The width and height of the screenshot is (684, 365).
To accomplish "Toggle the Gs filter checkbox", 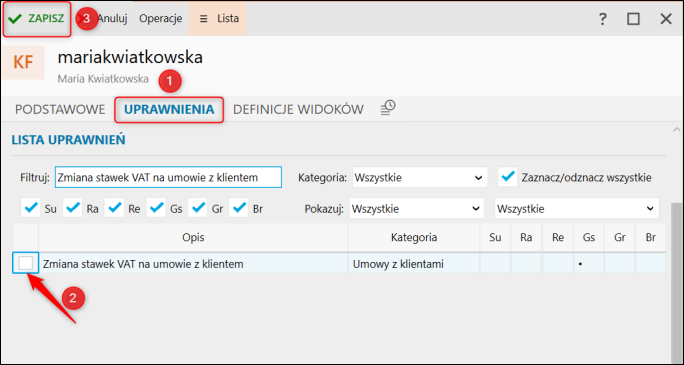I will coord(156,208).
